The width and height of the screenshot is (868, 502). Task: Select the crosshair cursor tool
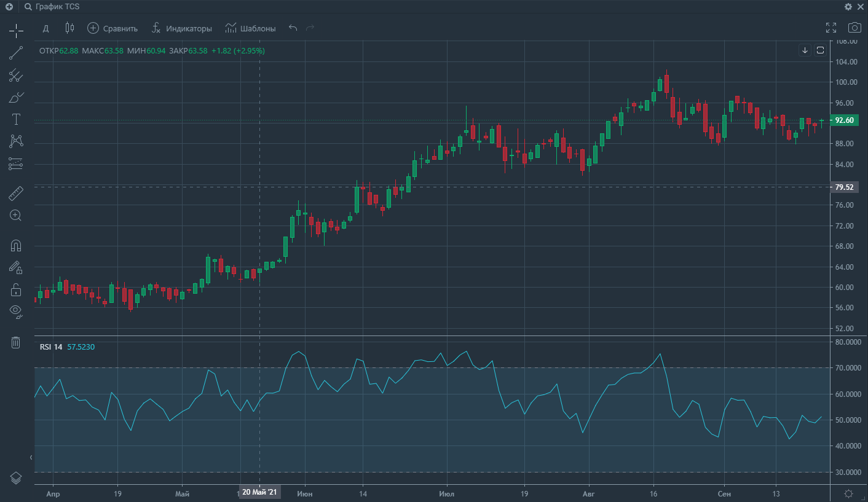click(x=16, y=29)
